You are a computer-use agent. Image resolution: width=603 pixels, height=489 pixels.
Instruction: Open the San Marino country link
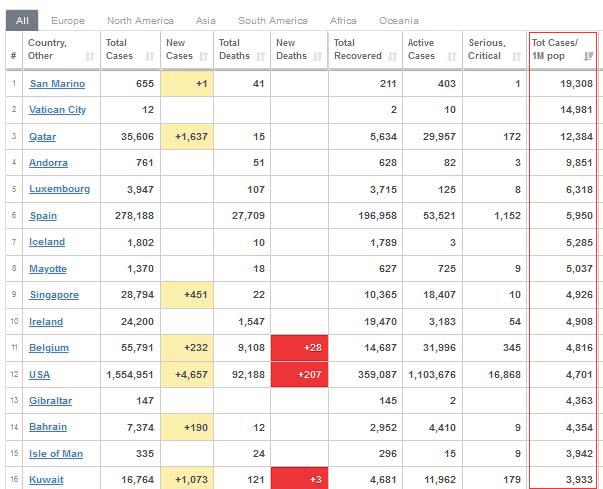pos(57,84)
